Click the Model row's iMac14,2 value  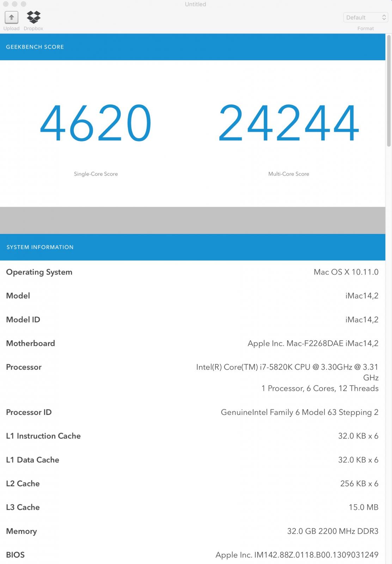click(x=362, y=296)
